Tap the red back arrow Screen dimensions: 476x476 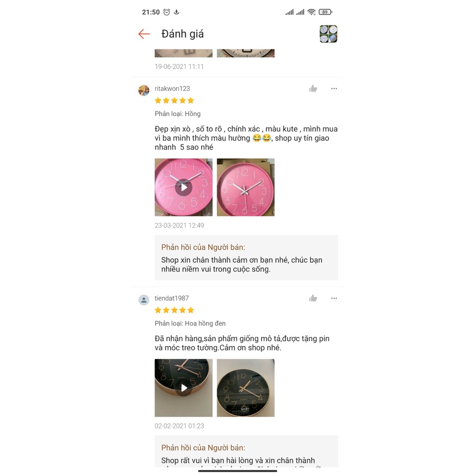click(144, 34)
